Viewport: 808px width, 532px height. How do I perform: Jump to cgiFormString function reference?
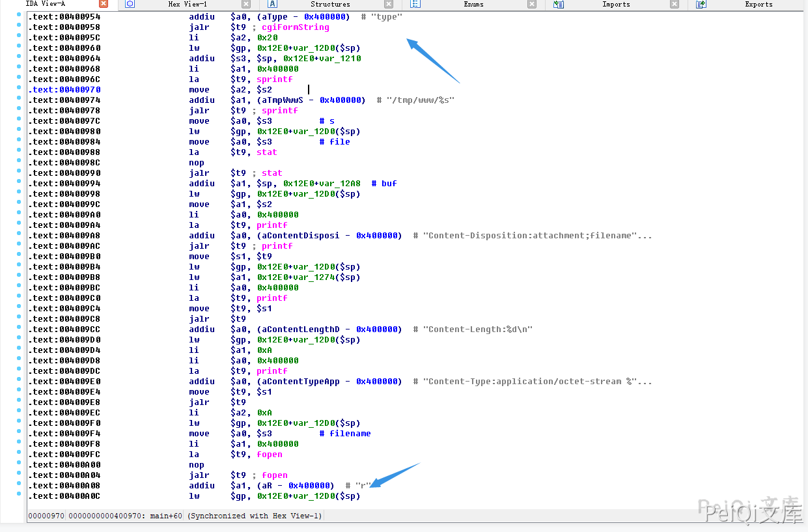pyautogui.click(x=295, y=27)
